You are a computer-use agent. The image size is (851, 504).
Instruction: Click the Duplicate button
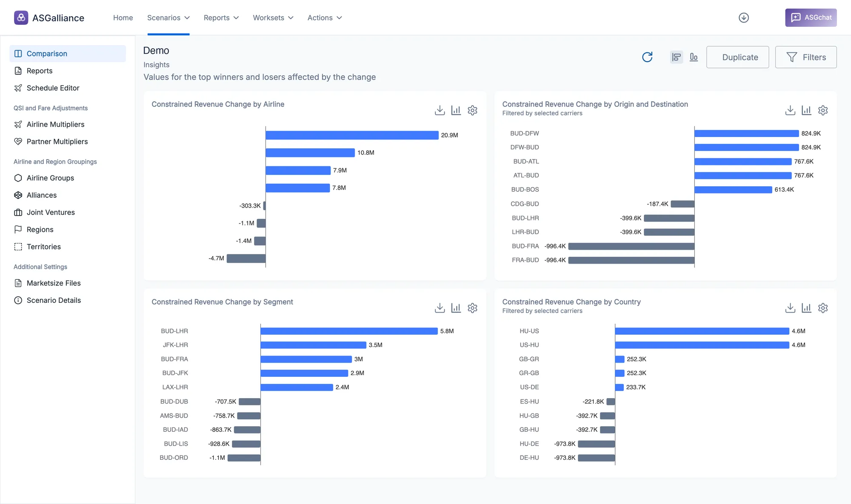[737, 57]
